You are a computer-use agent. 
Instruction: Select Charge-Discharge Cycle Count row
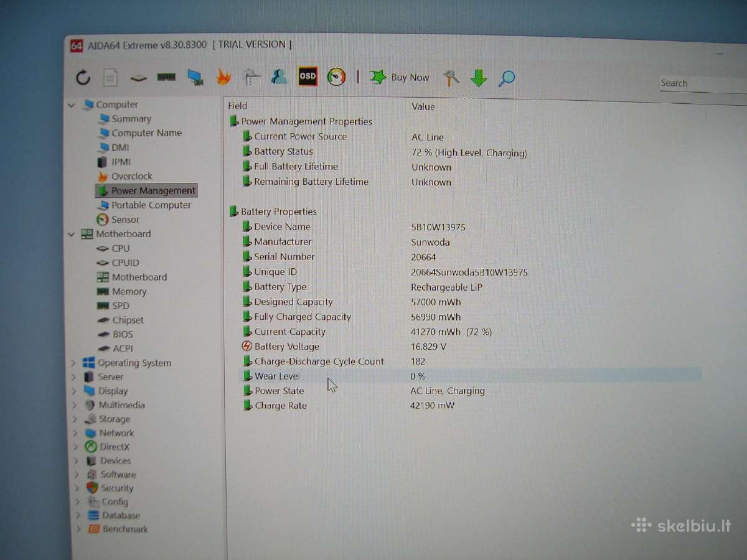tap(334, 362)
